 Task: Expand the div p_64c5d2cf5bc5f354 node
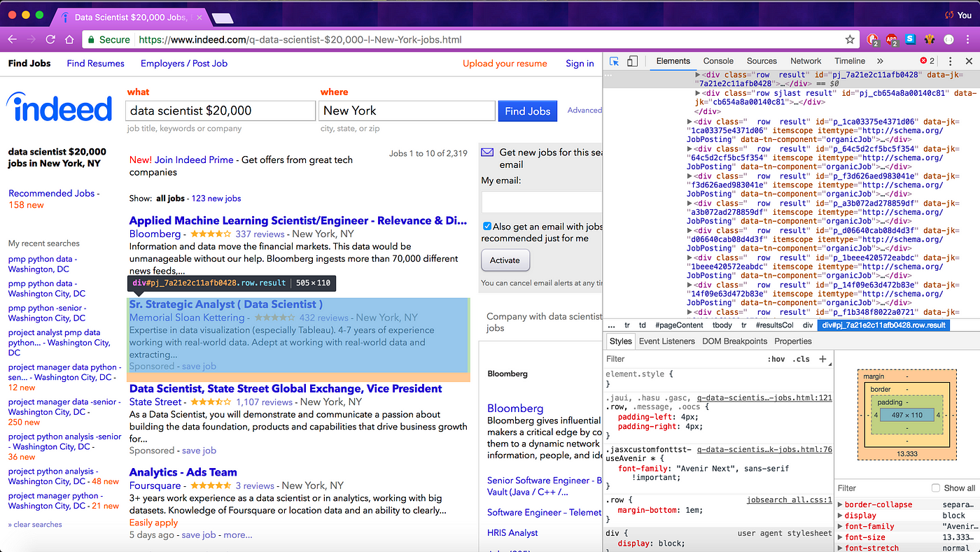(x=690, y=149)
